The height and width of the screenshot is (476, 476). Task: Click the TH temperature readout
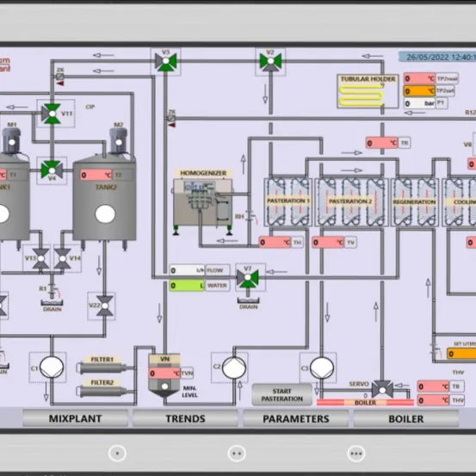click(275, 242)
